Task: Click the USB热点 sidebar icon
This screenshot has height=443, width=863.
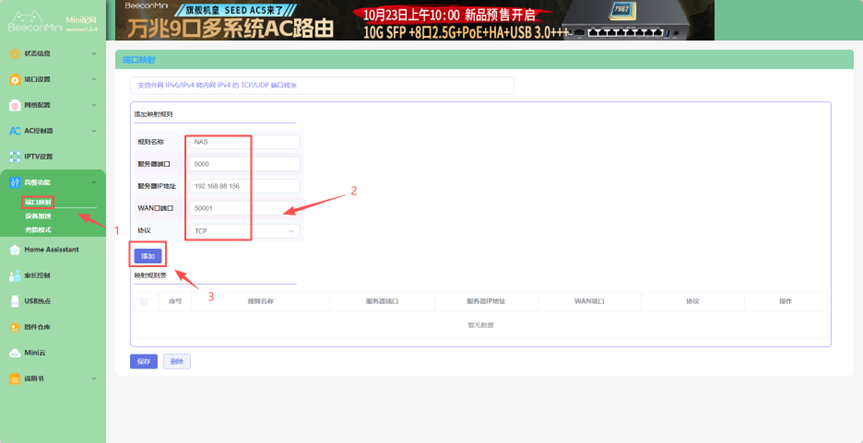Action: click(x=14, y=301)
